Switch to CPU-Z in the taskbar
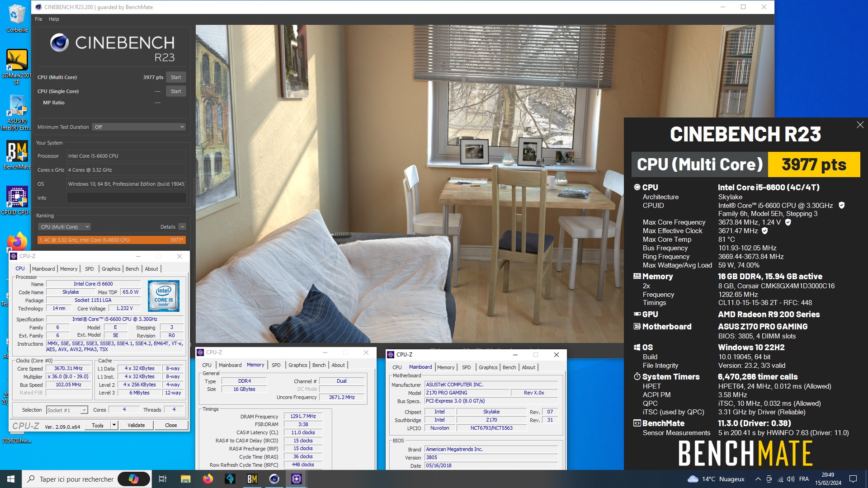 pos(297,479)
